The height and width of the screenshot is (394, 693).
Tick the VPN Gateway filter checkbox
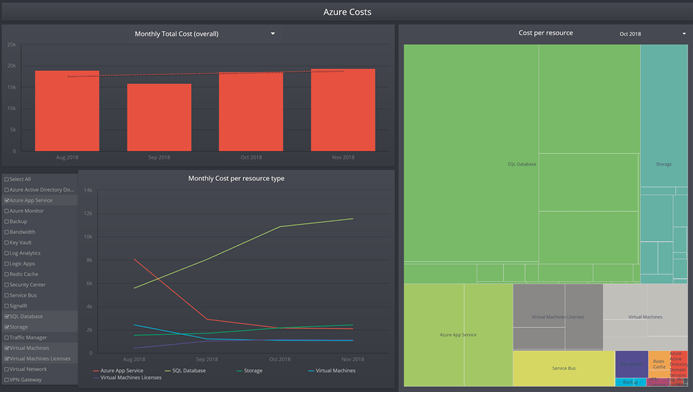[7, 380]
